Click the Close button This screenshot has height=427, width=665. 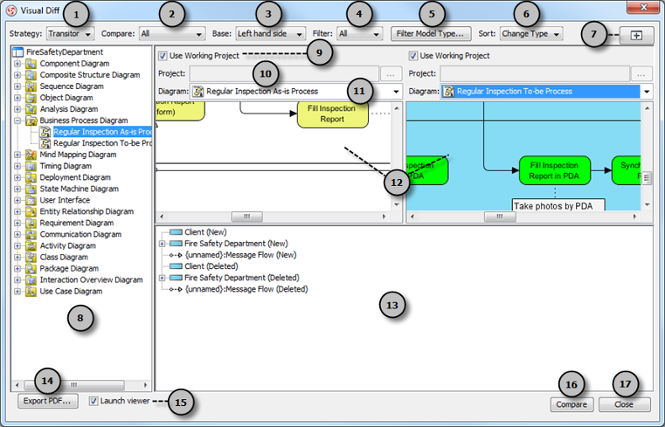624,405
